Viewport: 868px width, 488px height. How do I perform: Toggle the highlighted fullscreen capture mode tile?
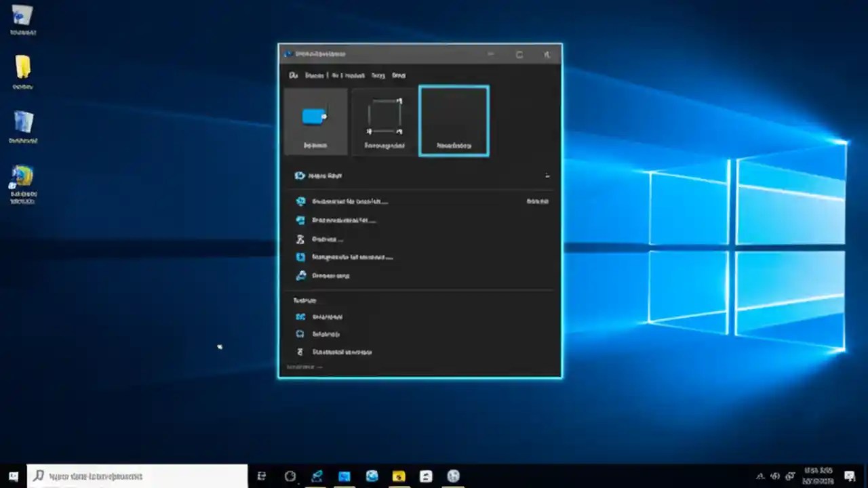[x=453, y=121]
